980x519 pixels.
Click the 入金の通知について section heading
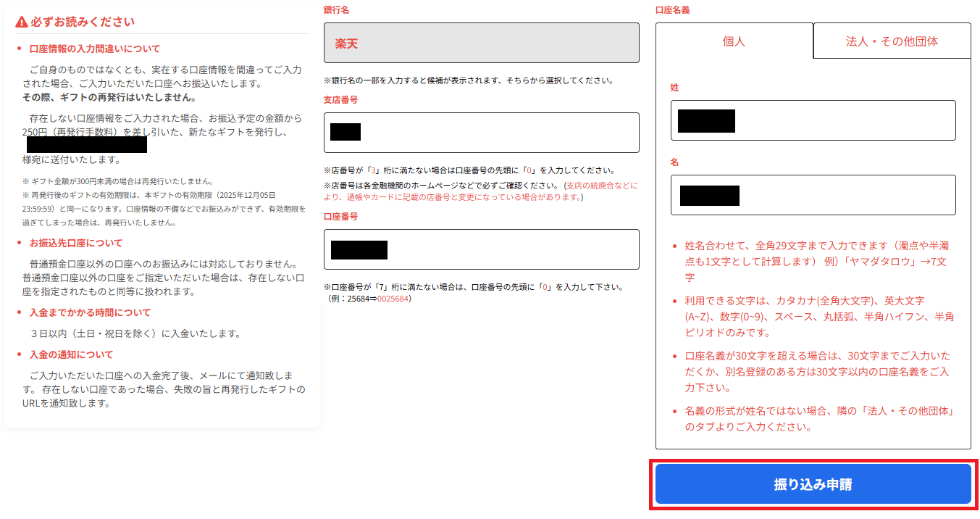[x=71, y=355]
